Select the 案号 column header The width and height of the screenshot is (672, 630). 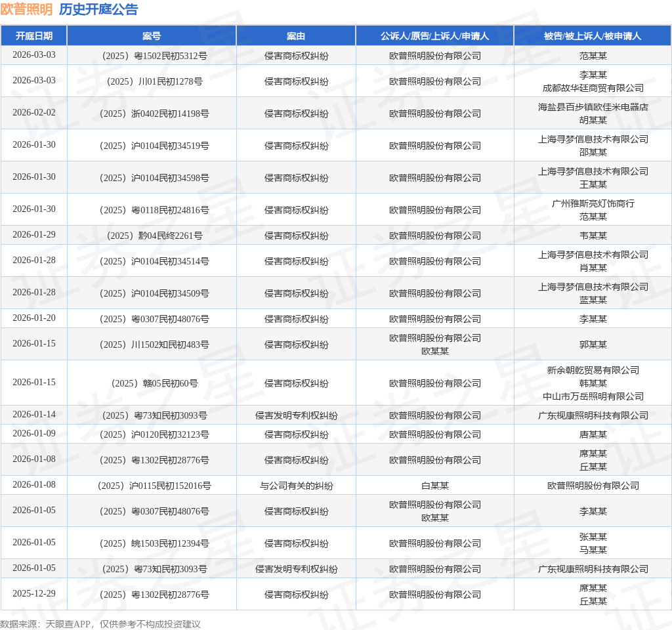click(x=152, y=36)
